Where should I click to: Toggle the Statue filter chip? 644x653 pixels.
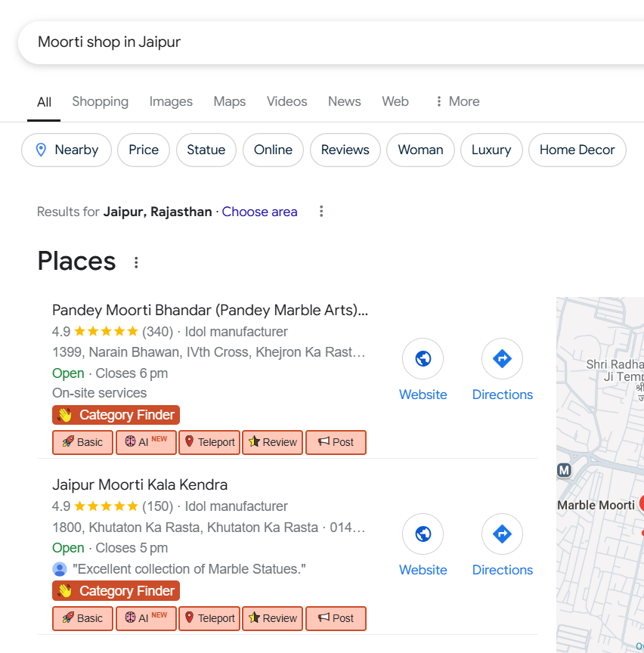pos(206,150)
